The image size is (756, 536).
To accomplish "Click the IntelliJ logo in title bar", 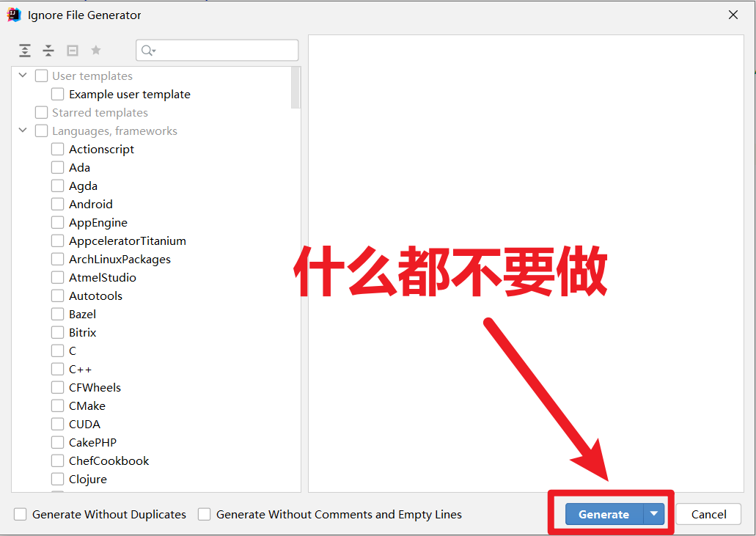I will coord(14,15).
